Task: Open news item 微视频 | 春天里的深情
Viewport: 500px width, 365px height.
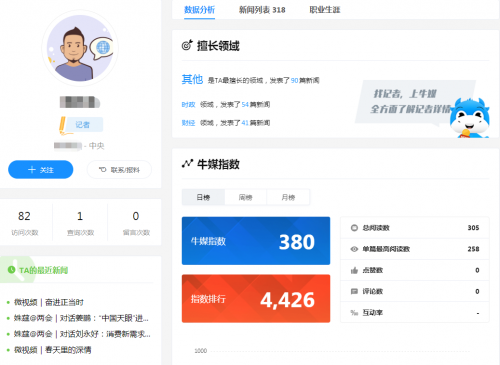Action: click(x=53, y=350)
